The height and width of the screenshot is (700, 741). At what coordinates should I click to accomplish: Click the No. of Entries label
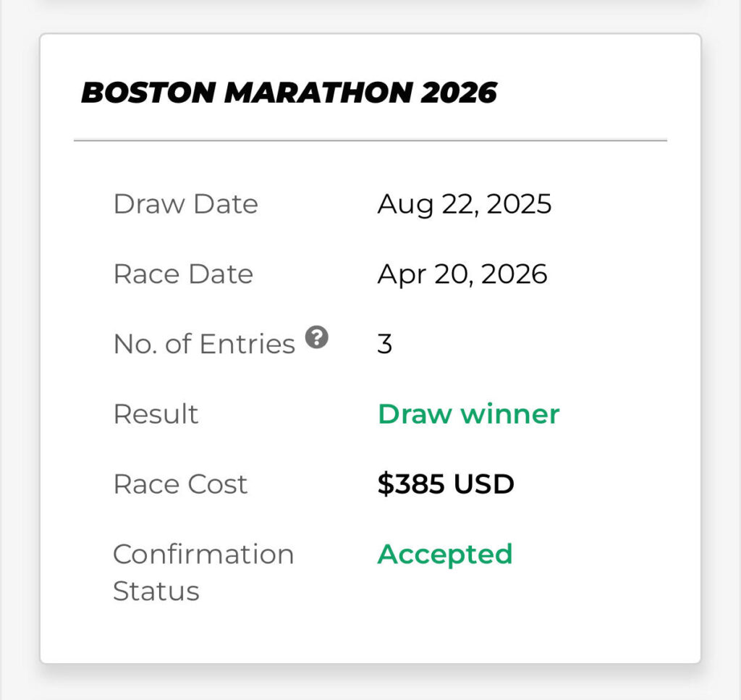[x=204, y=344]
